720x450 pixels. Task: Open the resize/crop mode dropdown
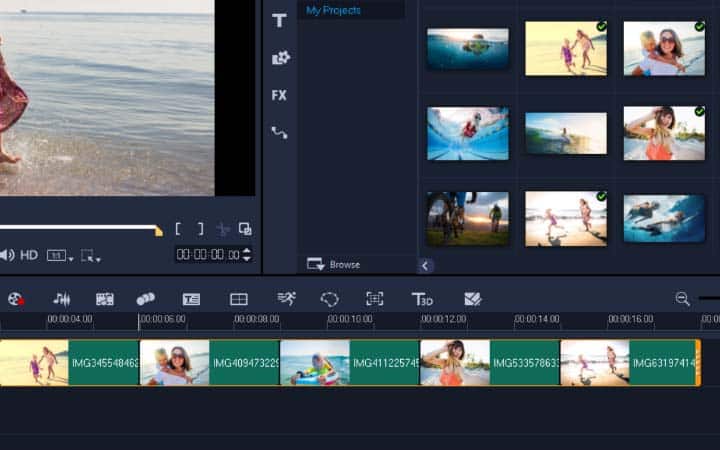pyautogui.click(x=91, y=256)
